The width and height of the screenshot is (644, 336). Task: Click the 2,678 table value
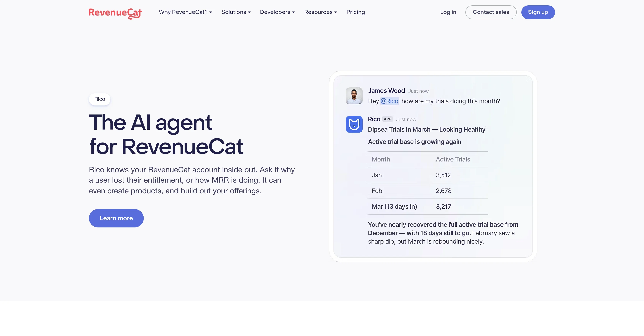click(x=444, y=191)
